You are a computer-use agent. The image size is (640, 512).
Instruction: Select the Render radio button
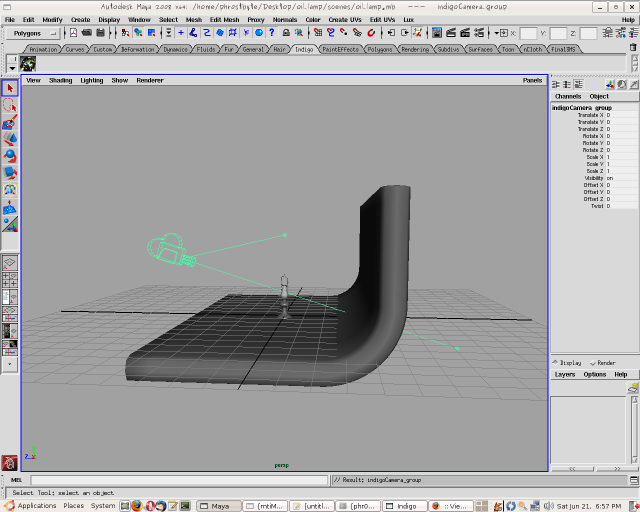[x=594, y=363]
